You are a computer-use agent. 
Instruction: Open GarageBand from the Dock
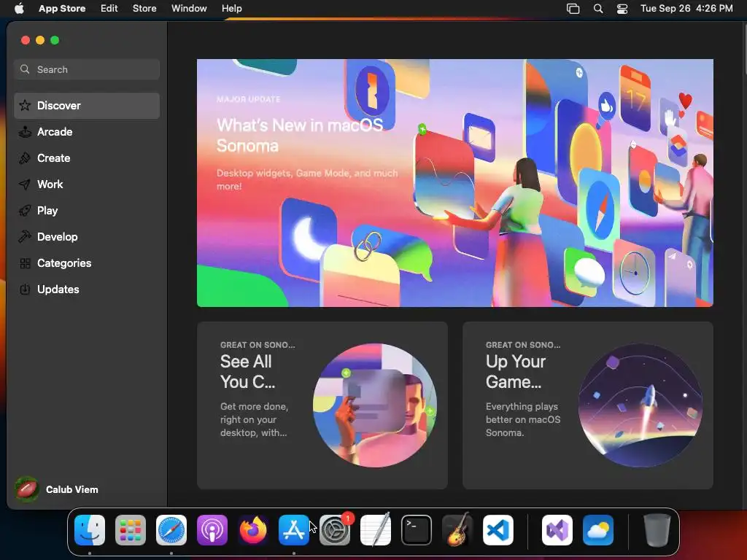(457, 530)
